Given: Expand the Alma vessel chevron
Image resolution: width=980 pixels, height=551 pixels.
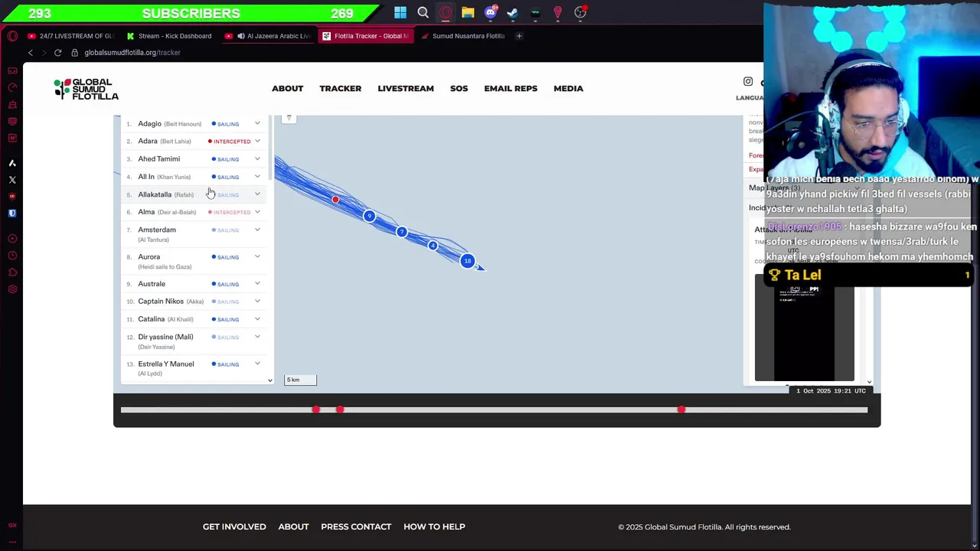Looking at the screenshot, I should click(x=257, y=212).
